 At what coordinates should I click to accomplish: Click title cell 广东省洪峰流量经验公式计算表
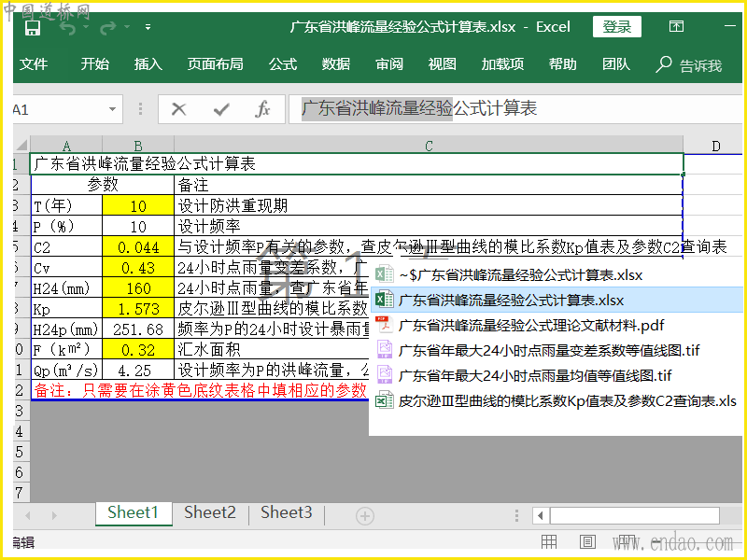pos(358,164)
